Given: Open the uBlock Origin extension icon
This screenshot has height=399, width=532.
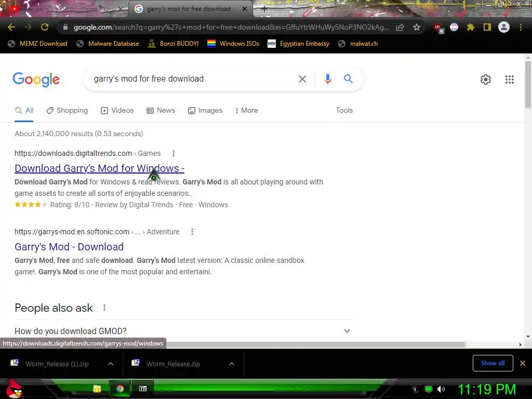Looking at the screenshot, I should [438, 28].
